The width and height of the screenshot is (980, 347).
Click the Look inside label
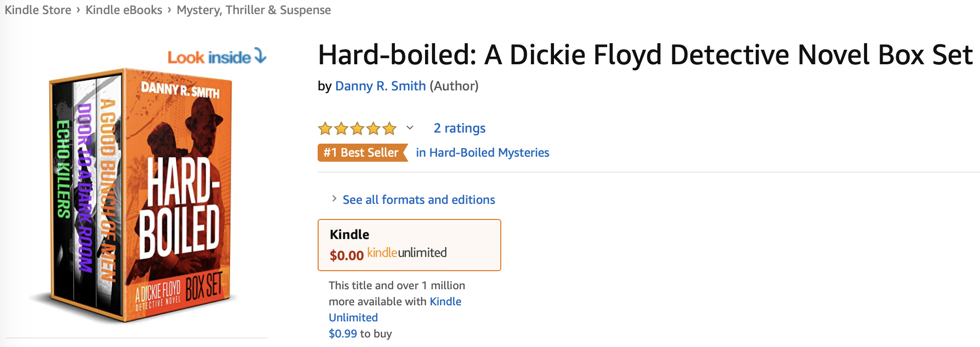pos(209,58)
